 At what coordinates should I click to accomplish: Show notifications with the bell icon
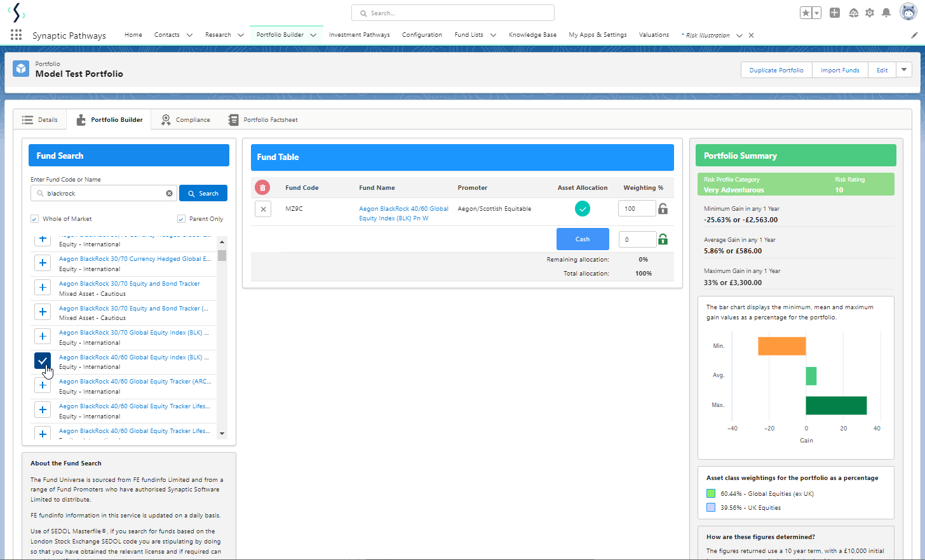click(886, 13)
